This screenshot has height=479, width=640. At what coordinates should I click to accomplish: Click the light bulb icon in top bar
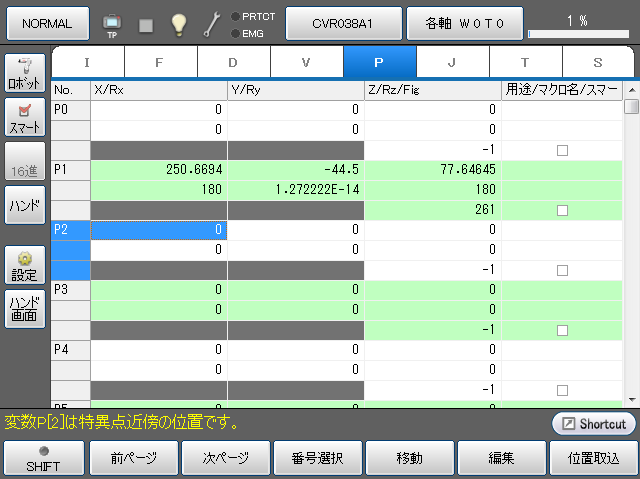pyautogui.click(x=178, y=22)
